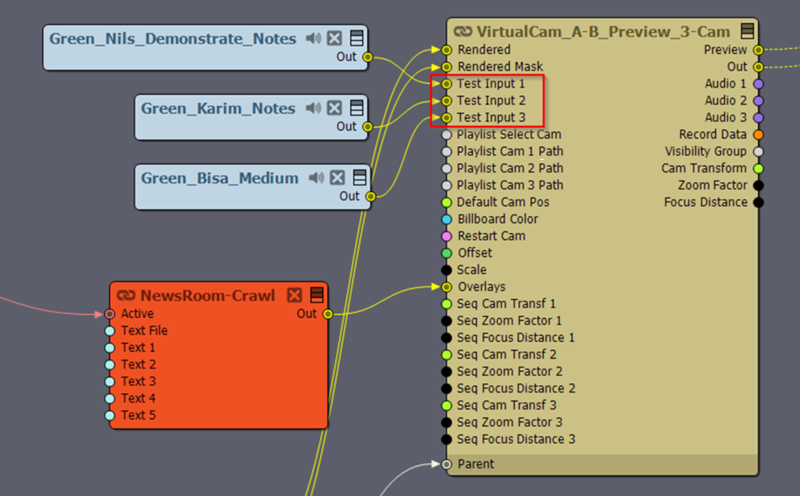Click the Seq Focus Distance 3 pin
Image resolution: width=800 pixels, height=496 pixels.
[446, 439]
